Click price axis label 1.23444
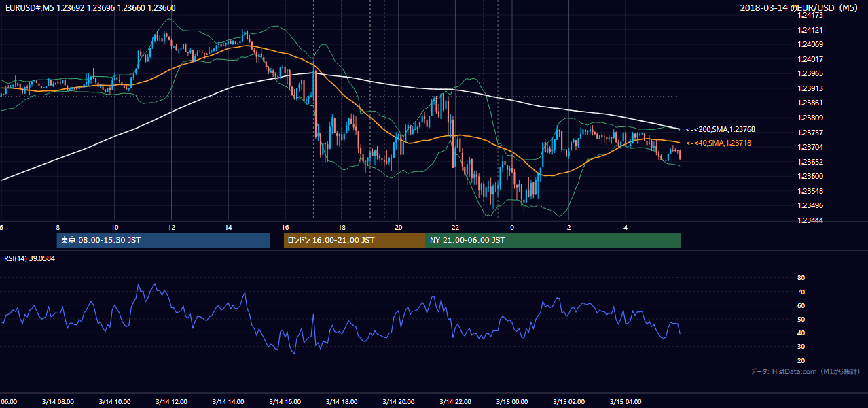 pyautogui.click(x=811, y=220)
